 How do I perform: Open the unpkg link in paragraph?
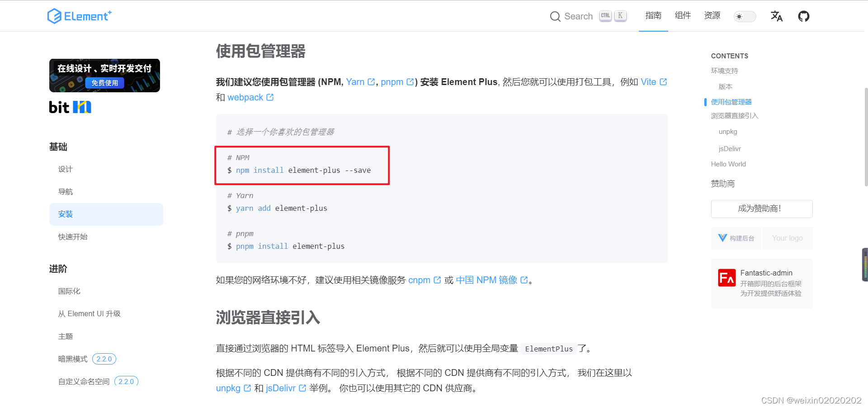pos(233,388)
